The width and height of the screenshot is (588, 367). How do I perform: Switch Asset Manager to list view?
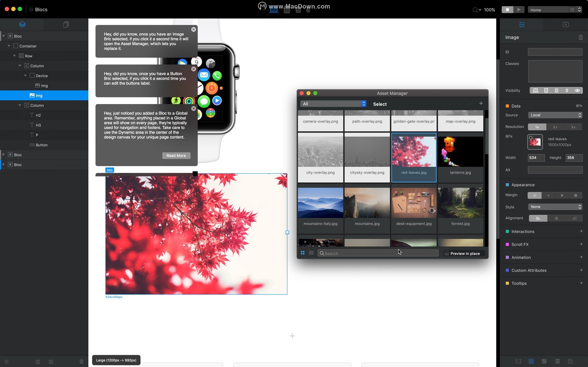point(311,253)
